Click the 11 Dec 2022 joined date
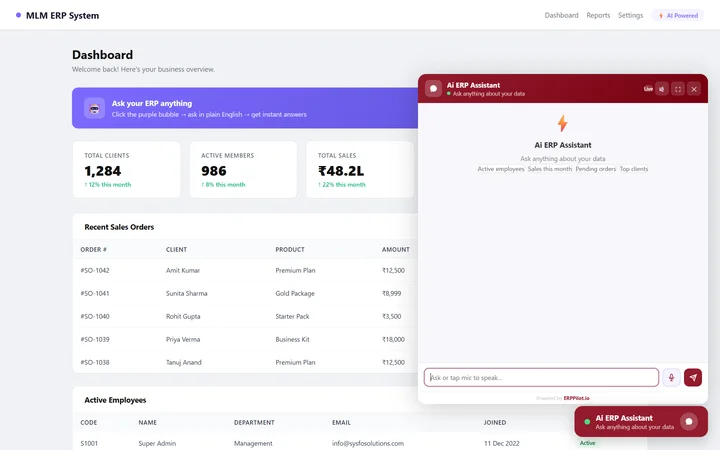This screenshot has height=450, width=720. point(501,444)
